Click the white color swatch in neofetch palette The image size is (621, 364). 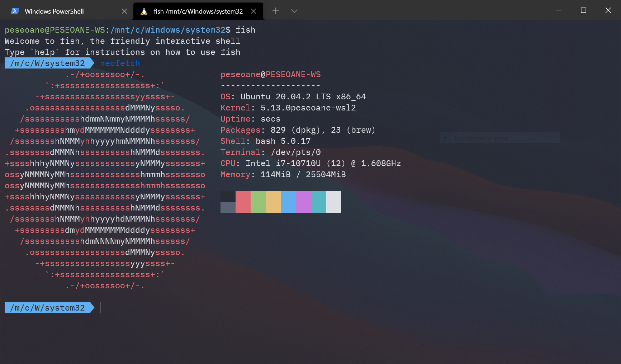point(333,202)
